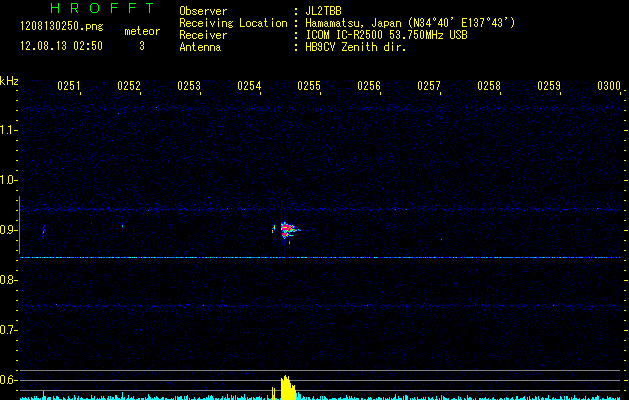Screen dimensions: 629x400
Task: Click the yellow power spike in the bottom graph
Action: coord(286,387)
